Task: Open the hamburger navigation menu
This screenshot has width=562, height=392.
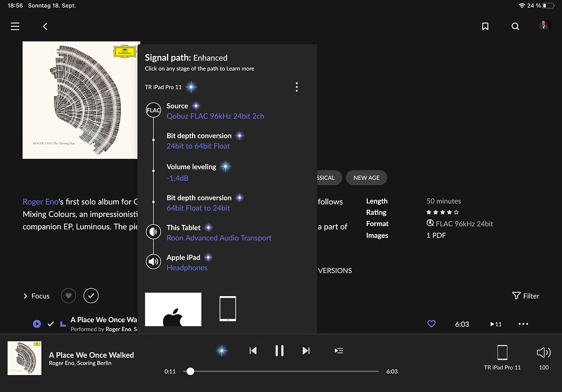Action: pyautogui.click(x=15, y=26)
